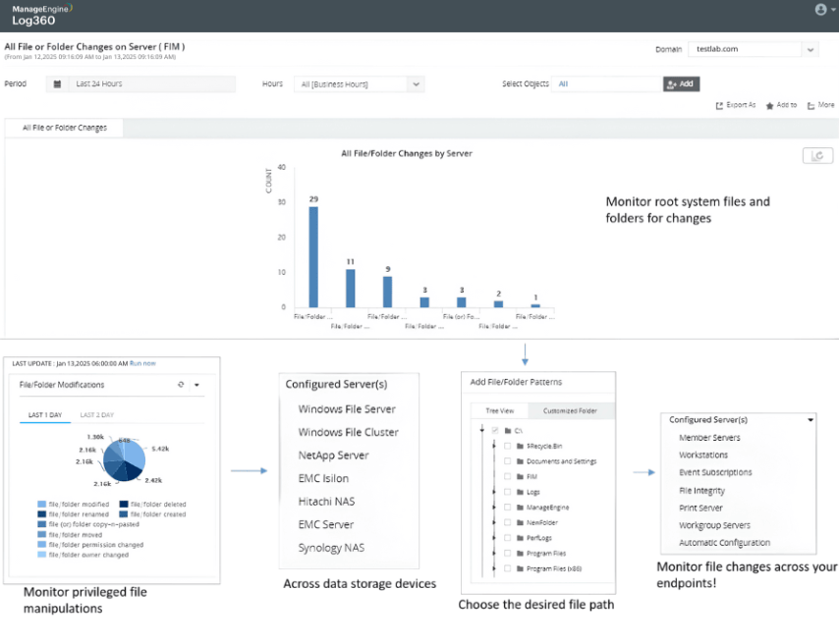
Task: Click file/folder deleted legend swatch
Action: 124,504
